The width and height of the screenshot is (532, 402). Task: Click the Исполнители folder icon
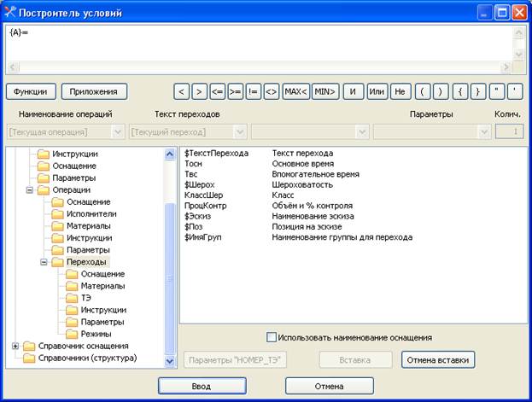point(58,214)
